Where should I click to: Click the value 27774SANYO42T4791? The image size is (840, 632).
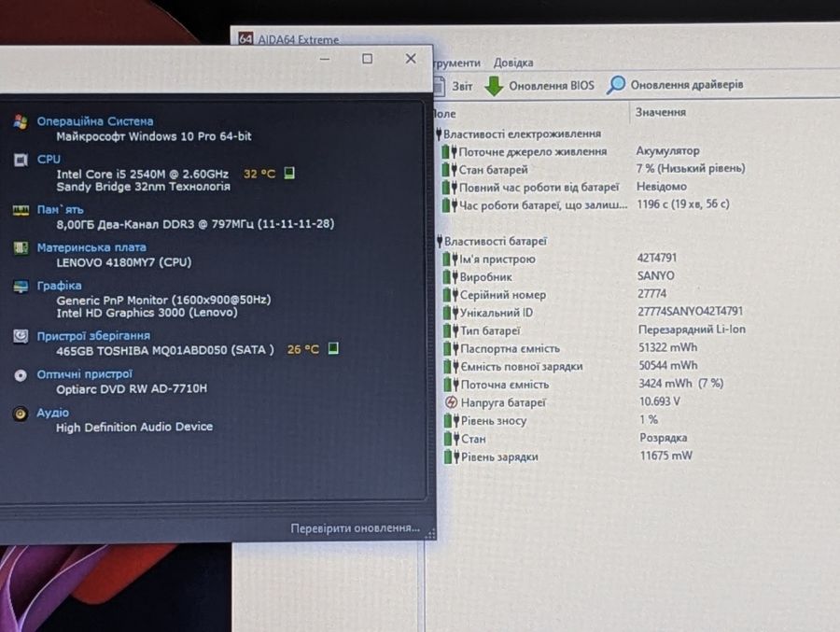click(690, 312)
